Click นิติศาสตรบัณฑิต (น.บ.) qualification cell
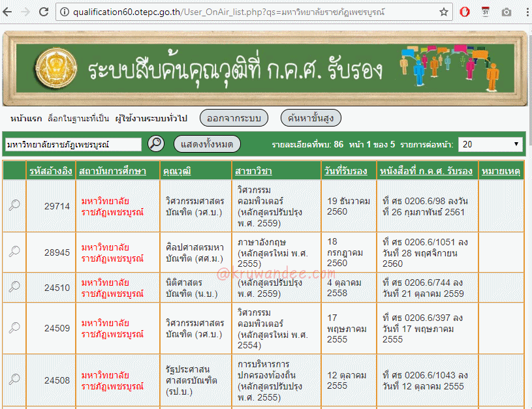Viewport: 532px width, 409px height. tap(196, 288)
